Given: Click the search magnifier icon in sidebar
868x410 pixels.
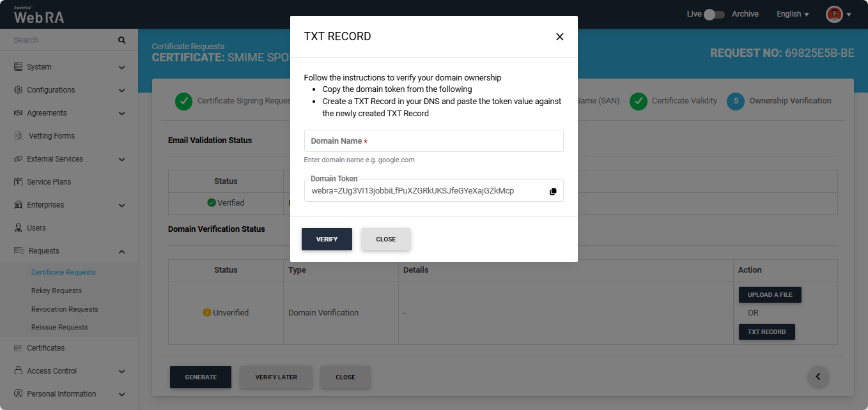Looking at the screenshot, I should click(x=121, y=40).
